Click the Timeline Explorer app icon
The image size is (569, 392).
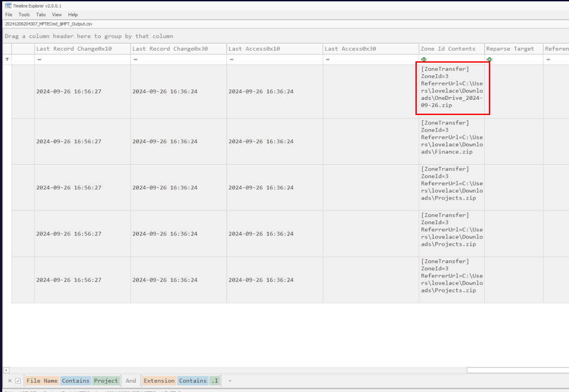tap(8, 6)
